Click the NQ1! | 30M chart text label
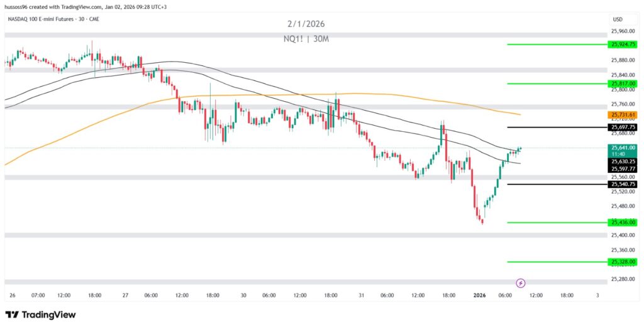Image resolution: width=644 pixels, height=328 pixels. coord(307,38)
